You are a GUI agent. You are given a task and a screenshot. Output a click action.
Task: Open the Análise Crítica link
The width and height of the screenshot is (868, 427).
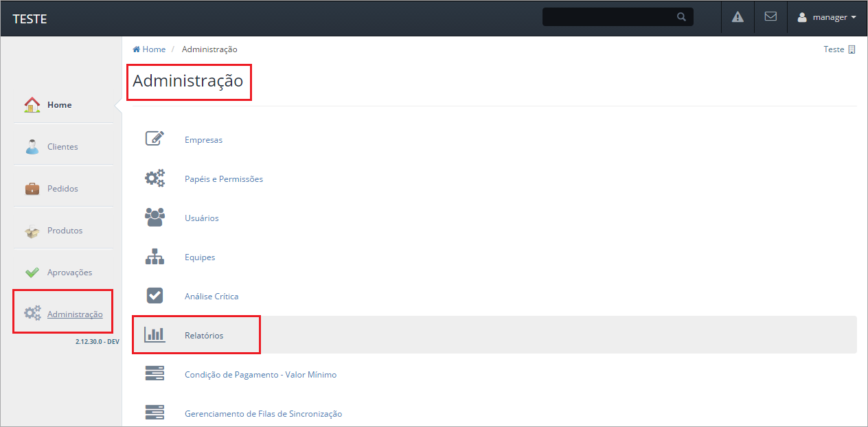coord(212,297)
